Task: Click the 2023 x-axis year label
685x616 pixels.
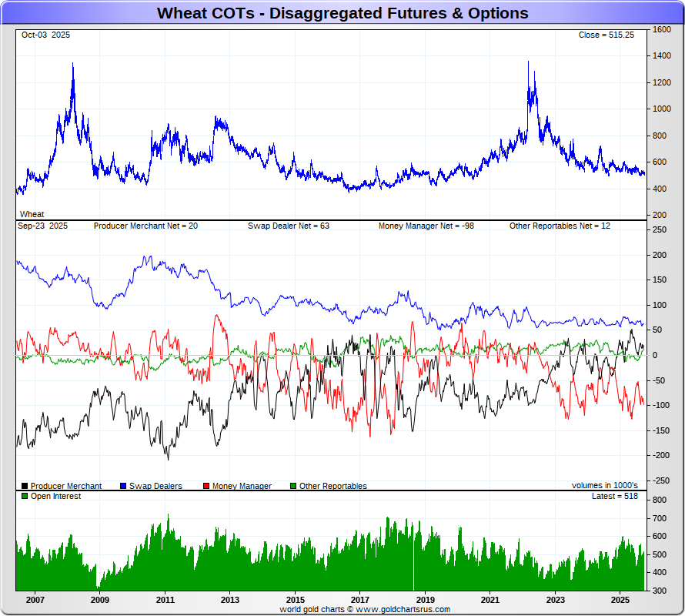Action: click(555, 600)
